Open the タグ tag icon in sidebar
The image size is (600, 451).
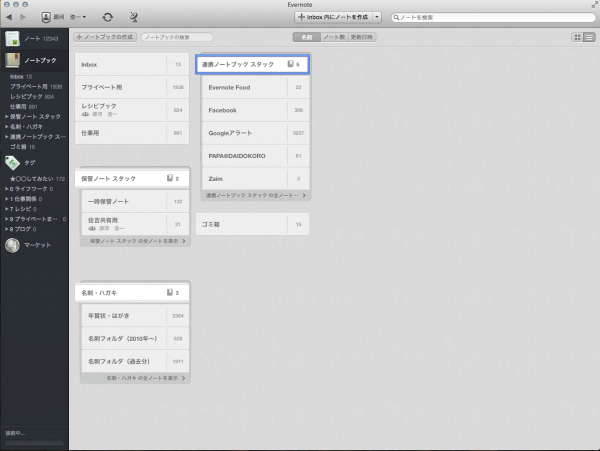(12, 163)
